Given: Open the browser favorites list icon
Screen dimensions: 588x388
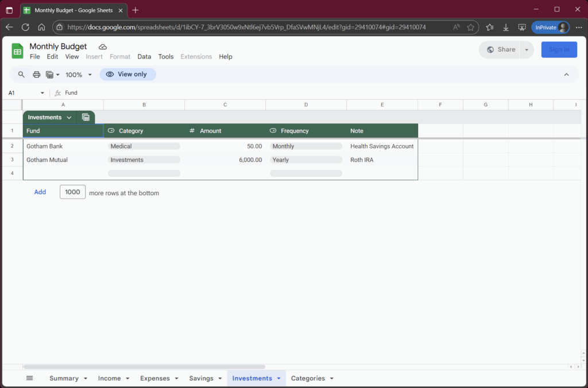Looking at the screenshot, I should 490,28.
